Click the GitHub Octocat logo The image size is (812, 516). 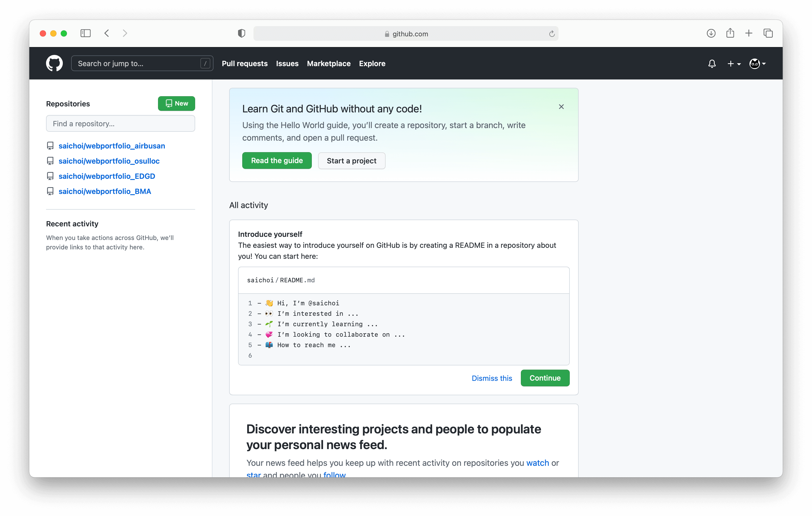point(54,63)
